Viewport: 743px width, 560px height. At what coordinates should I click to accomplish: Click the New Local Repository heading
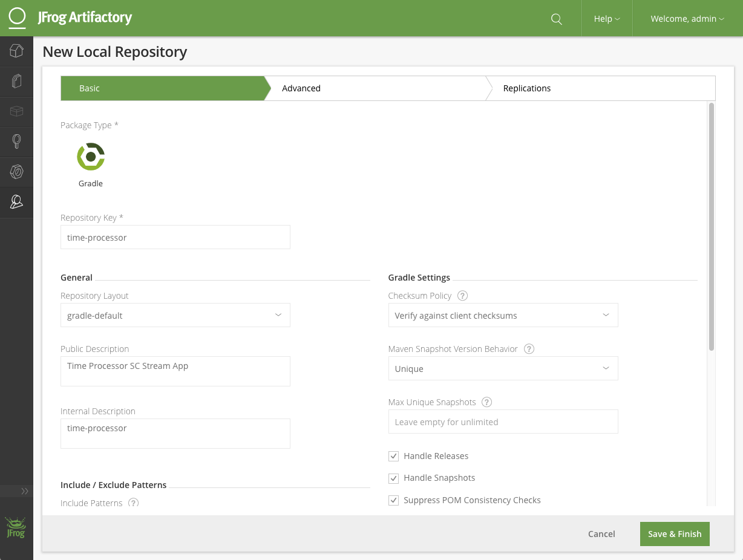click(x=115, y=52)
